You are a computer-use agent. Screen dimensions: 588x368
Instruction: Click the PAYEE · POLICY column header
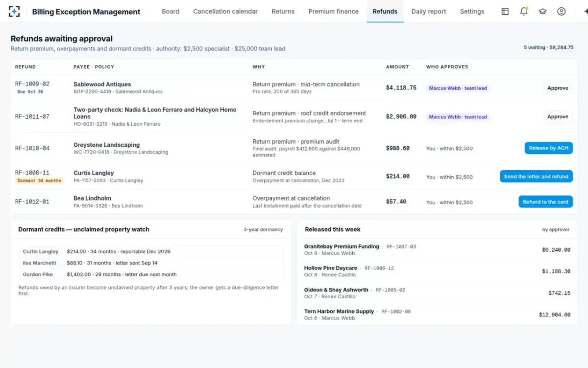pos(94,67)
